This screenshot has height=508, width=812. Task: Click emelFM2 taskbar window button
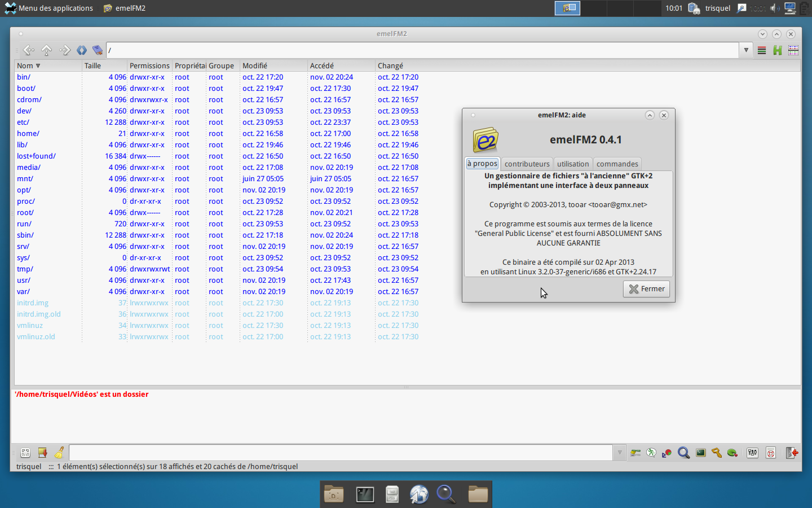[125, 8]
